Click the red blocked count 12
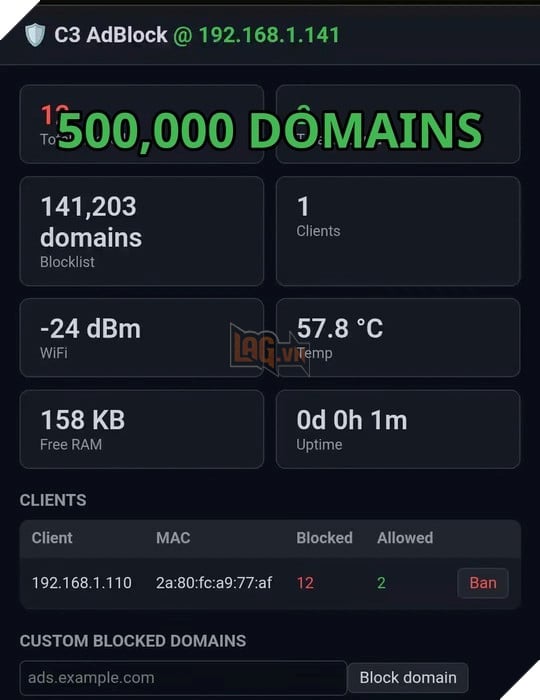 point(305,583)
